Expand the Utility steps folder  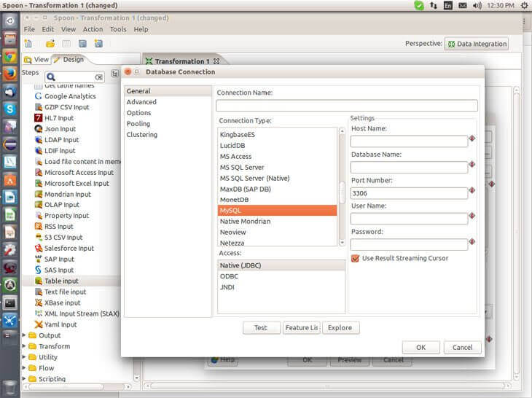coord(24,357)
